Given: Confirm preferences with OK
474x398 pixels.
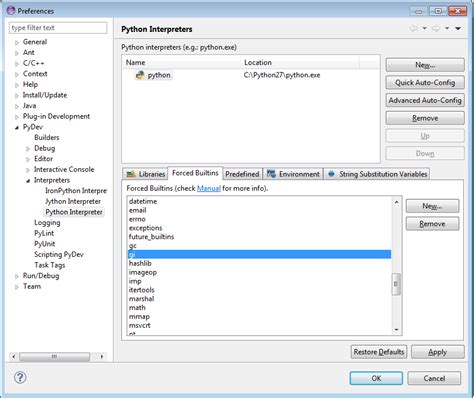Looking at the screenshot, I should pyautogui.click(x=376, y=378).
